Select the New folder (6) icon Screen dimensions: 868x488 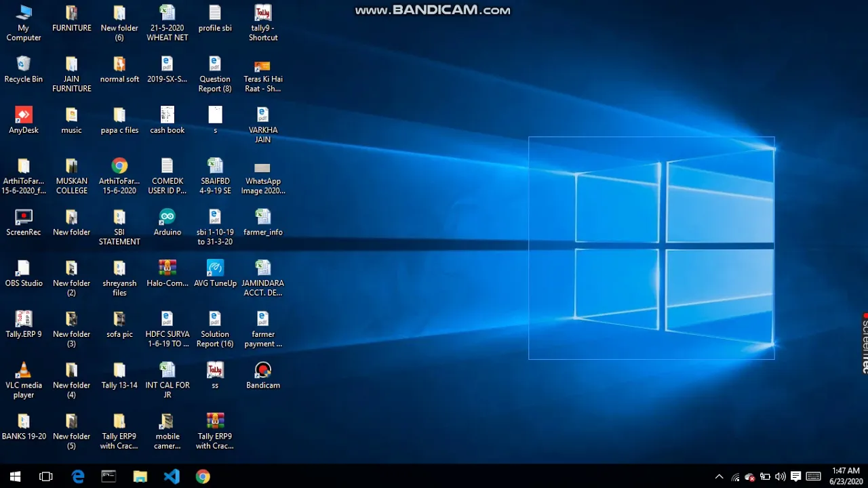119,23
